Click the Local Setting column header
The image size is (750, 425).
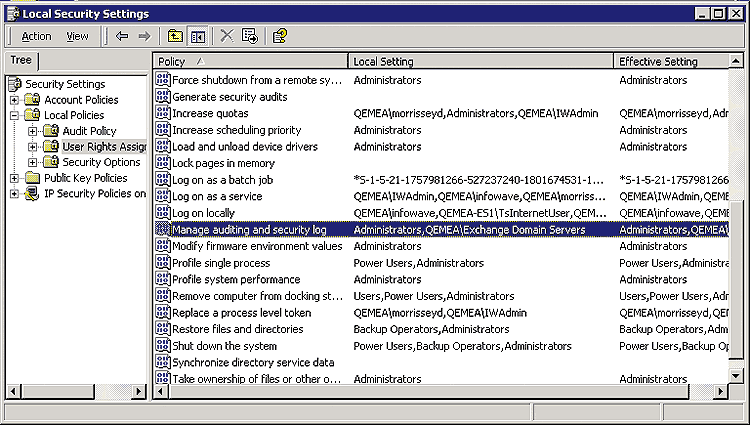480,62
